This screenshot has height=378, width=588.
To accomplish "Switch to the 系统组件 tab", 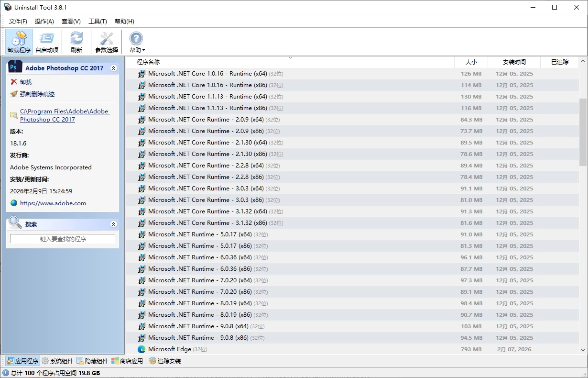I will point(57,361).
